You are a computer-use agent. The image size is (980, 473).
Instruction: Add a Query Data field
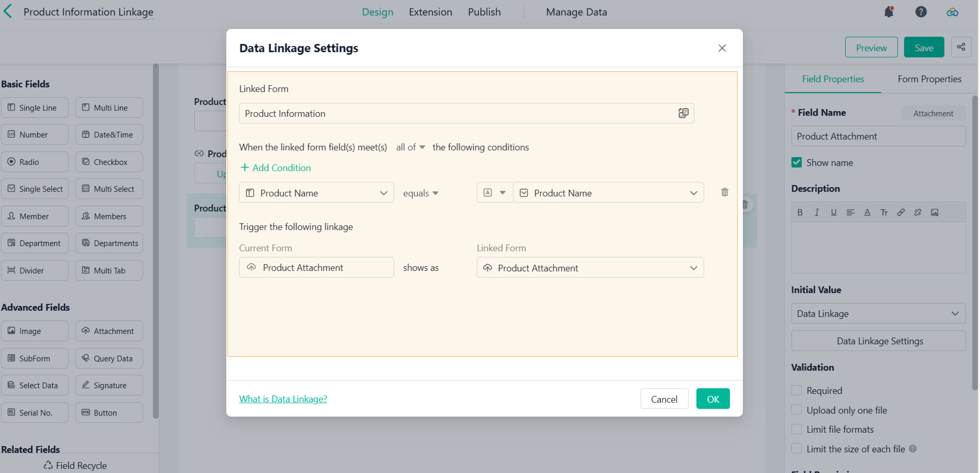pyautogui.click(x=109, y=358)
